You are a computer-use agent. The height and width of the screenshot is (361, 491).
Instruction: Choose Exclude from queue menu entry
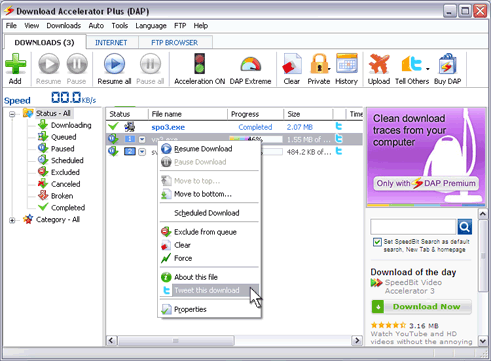[209, 232]
